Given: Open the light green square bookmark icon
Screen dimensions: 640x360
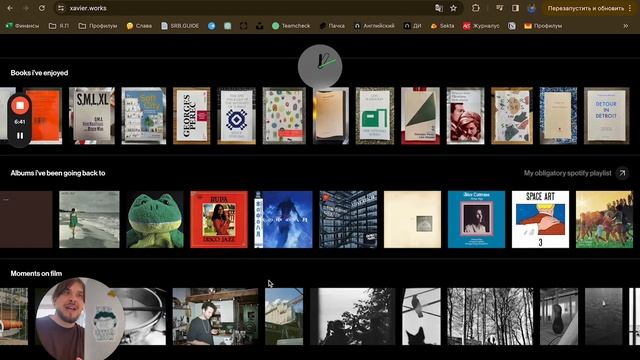Looking at the screenshot, I should point(227,26).
